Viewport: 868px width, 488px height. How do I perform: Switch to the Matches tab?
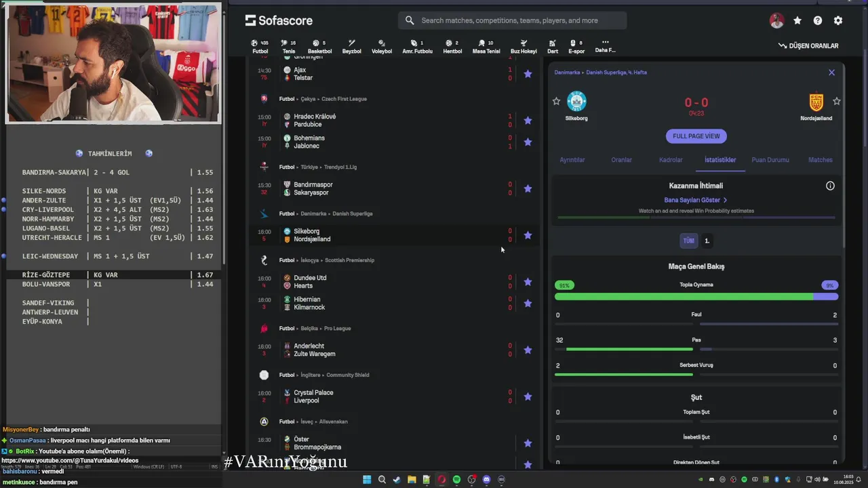tap(820, 160)
